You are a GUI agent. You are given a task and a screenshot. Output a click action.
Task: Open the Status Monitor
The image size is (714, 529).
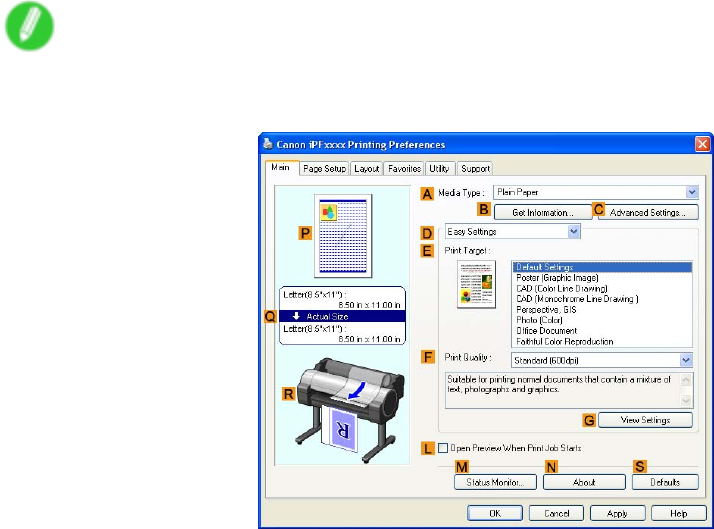click(495, 482)
